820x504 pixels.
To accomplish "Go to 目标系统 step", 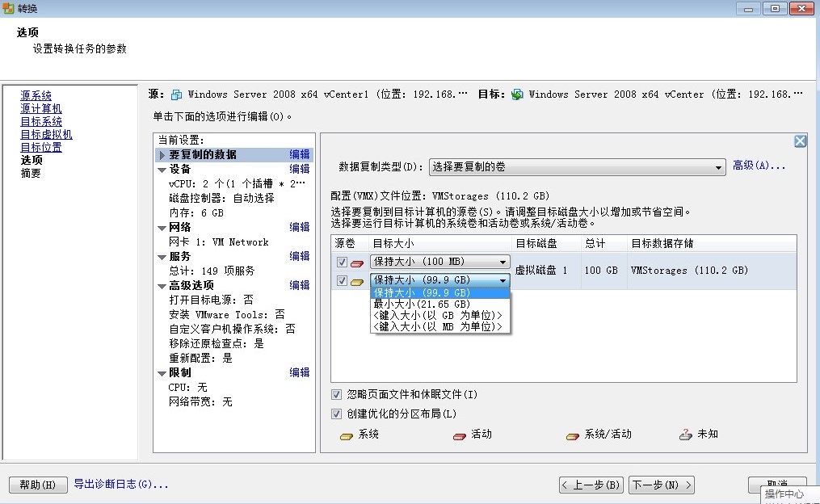I will coord(41,121).
